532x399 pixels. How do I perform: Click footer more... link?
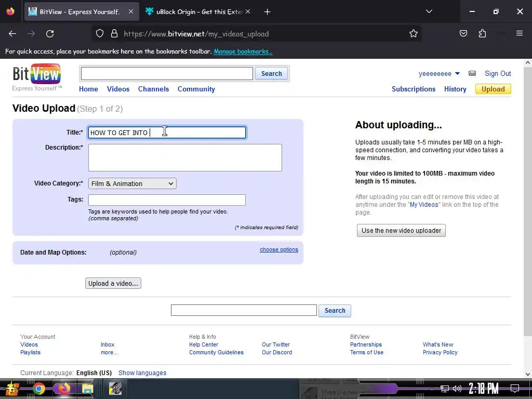coord(109,353)
